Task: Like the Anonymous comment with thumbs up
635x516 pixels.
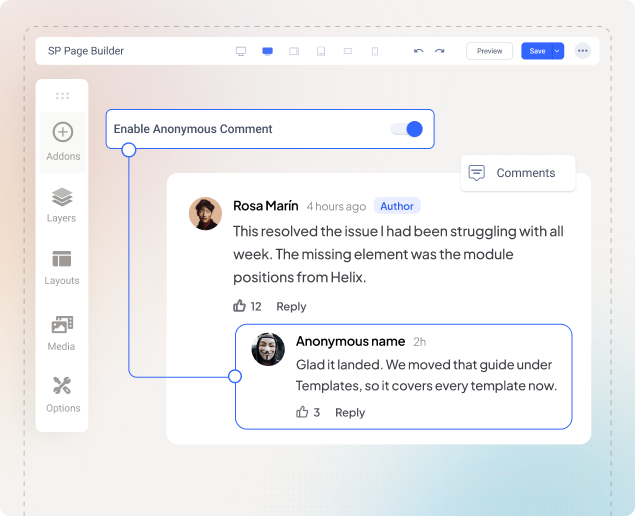Action: click(302, 412)
